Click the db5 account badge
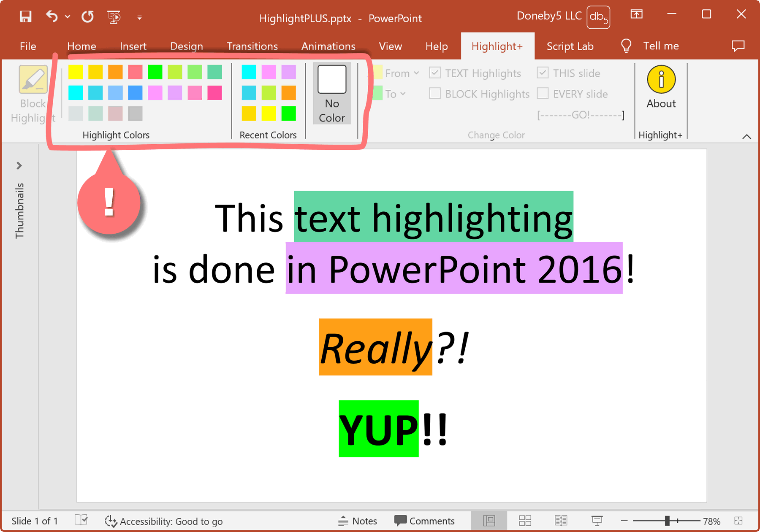 (598, 17)
